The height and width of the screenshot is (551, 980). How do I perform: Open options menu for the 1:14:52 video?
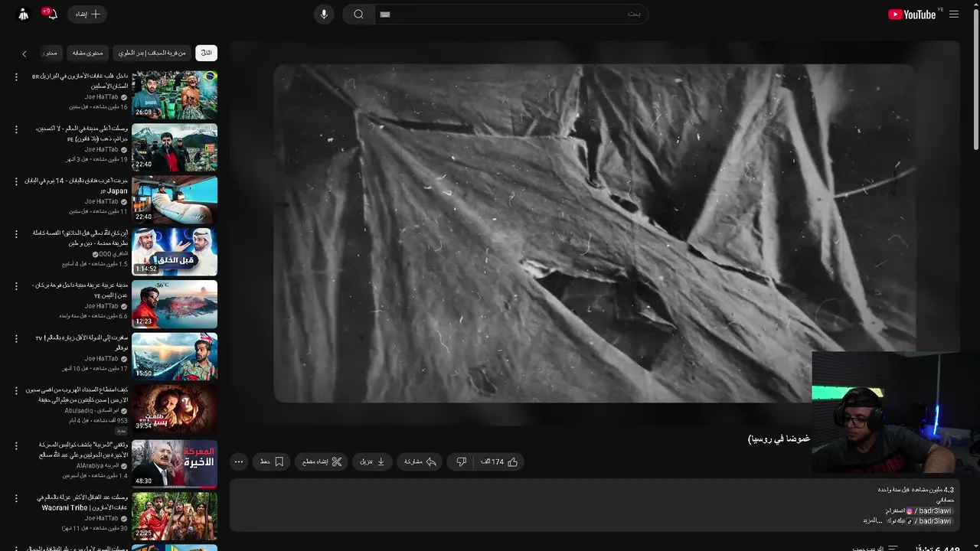coord(16,233)
